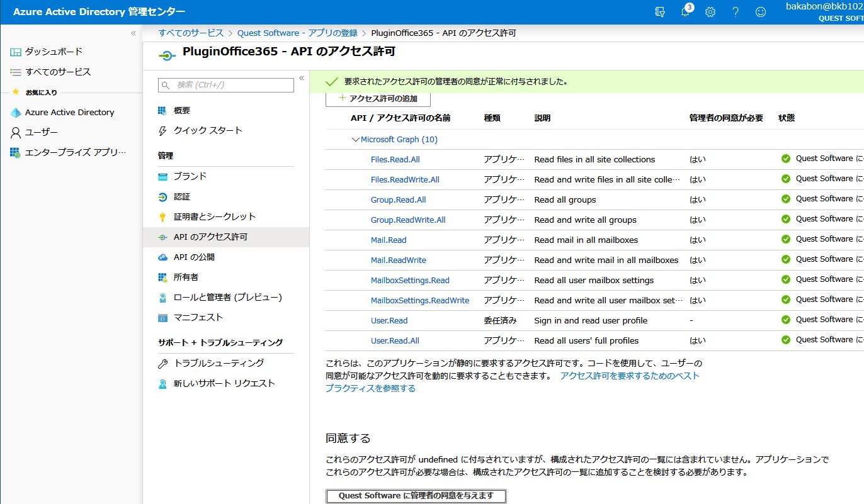Click the API の公開 cloud icon

pos(162,257)
